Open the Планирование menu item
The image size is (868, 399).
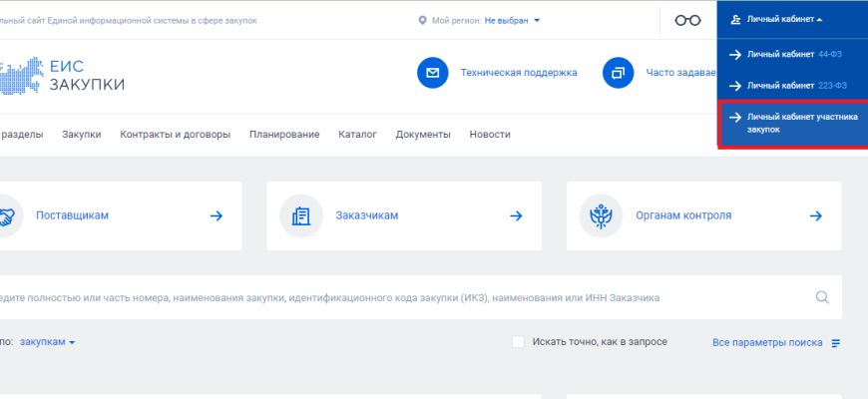click(284, 135)
